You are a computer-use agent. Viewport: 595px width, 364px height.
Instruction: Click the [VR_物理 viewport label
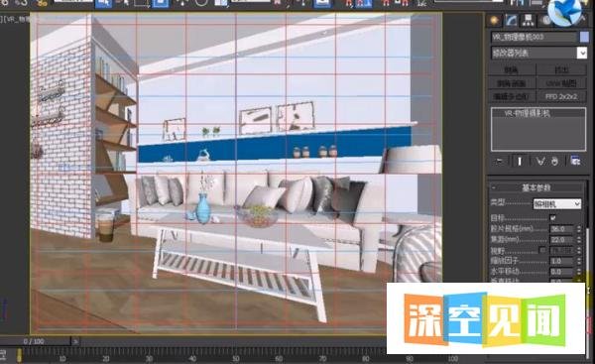[15, 19]
